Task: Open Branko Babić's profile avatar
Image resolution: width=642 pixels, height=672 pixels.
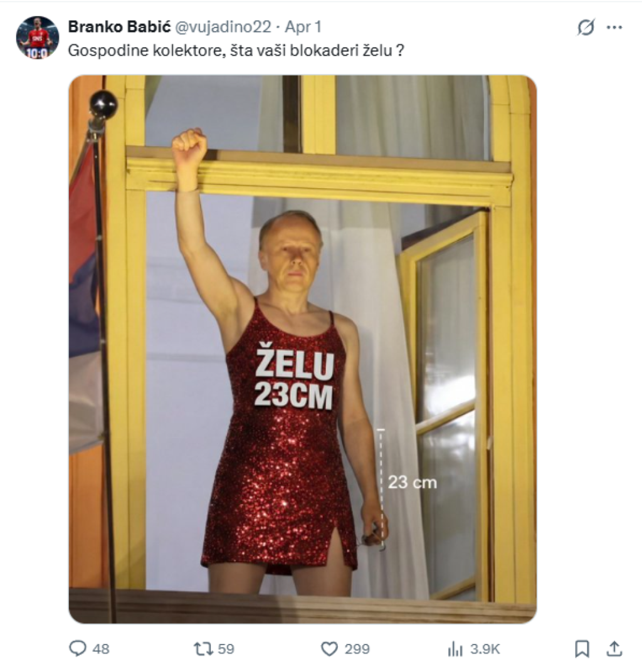Action: click(37, 38)
